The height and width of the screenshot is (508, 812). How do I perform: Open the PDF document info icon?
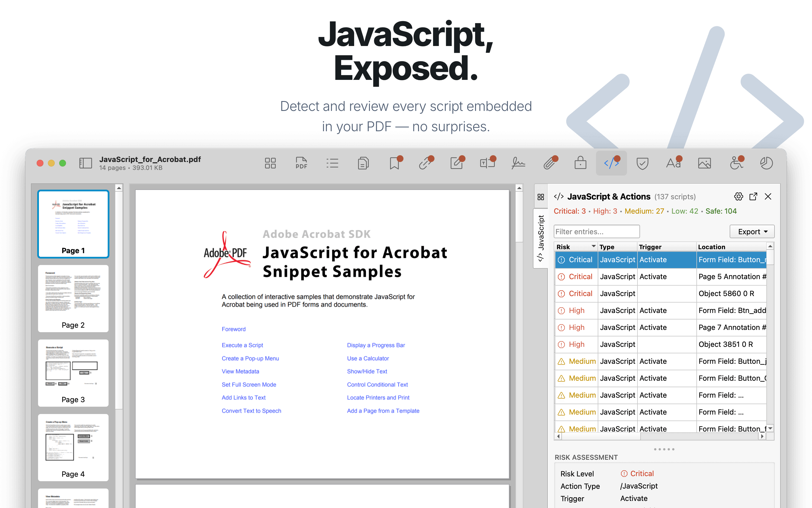click(301, 163)
